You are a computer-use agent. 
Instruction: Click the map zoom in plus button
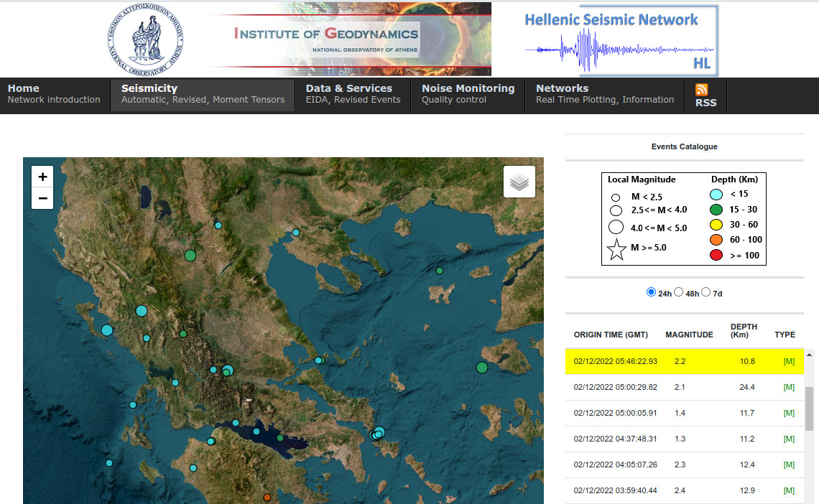coord(42,177)
